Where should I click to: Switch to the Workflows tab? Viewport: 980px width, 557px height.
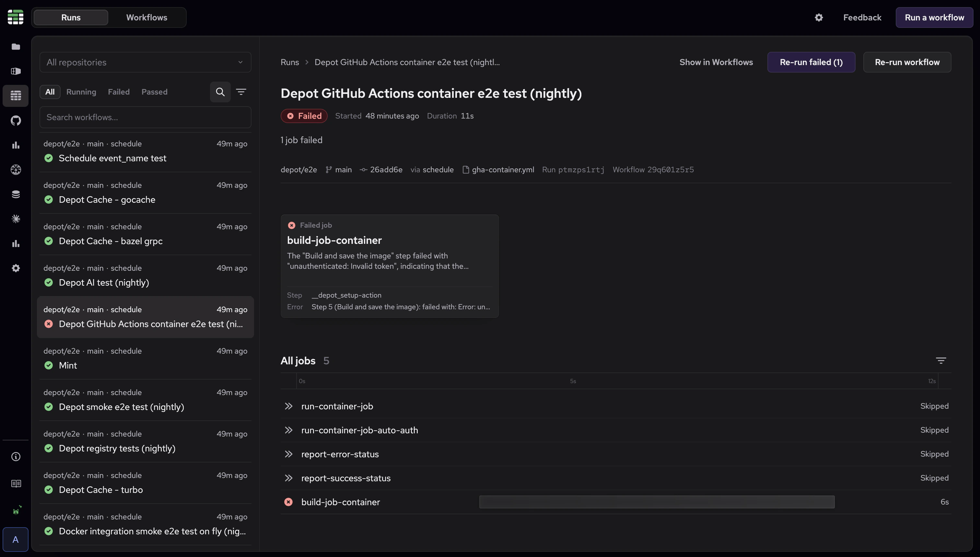146,17
